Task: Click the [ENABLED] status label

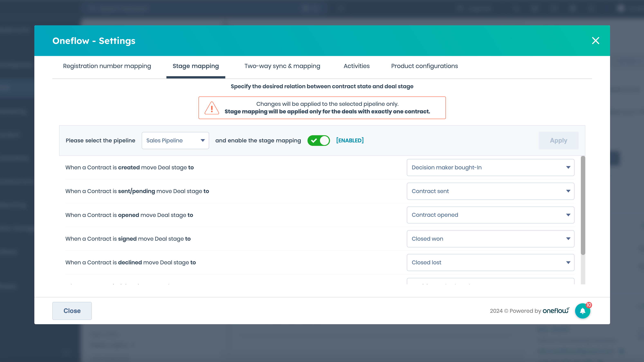Action: (350, 140)
